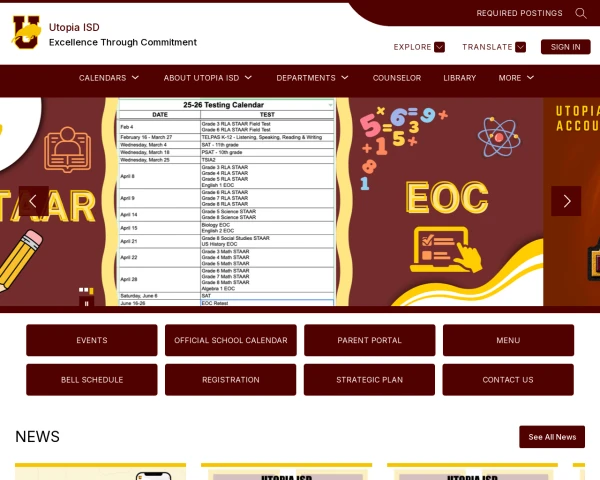Pause the slideshow carousel
Screen dimensions: 600x480
click(86, 303)
